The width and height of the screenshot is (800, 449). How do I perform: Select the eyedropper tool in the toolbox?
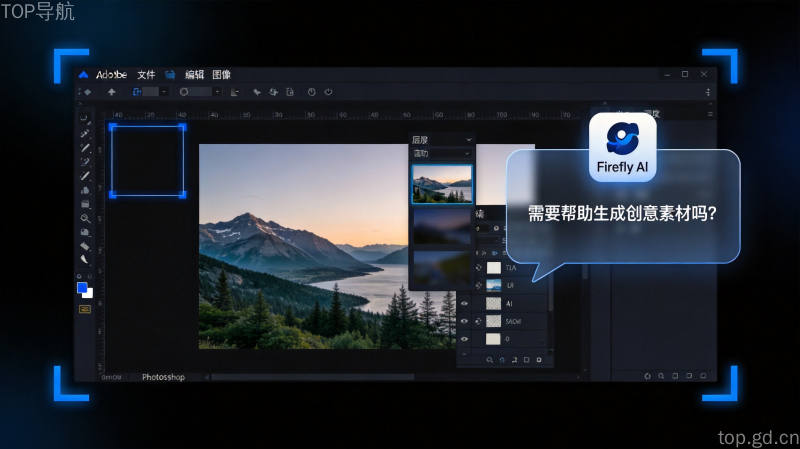click(x=85, y=134)
